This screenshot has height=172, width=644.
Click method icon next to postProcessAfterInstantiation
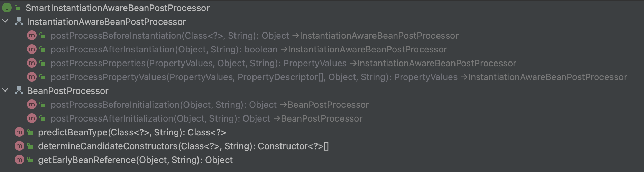coord(31,49)
